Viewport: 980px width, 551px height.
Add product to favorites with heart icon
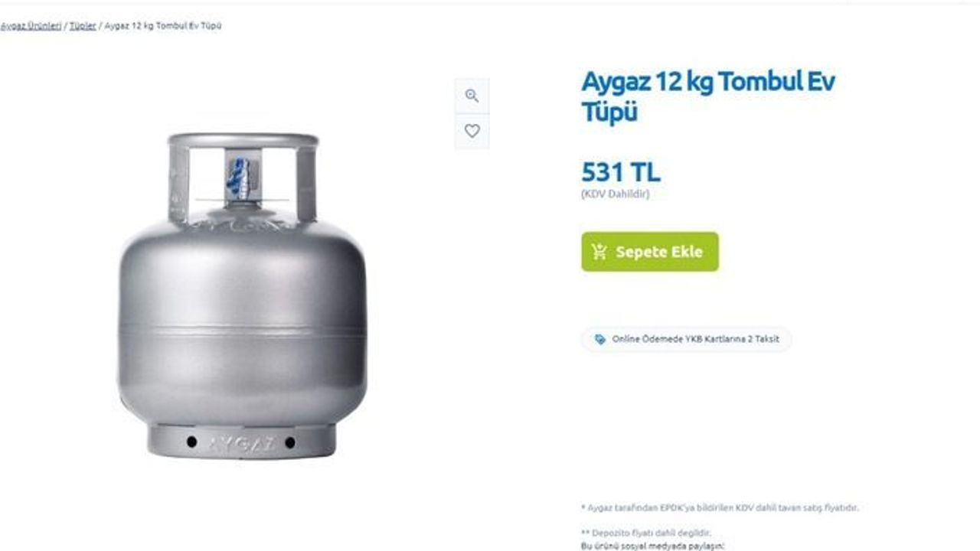click(472, 131)
